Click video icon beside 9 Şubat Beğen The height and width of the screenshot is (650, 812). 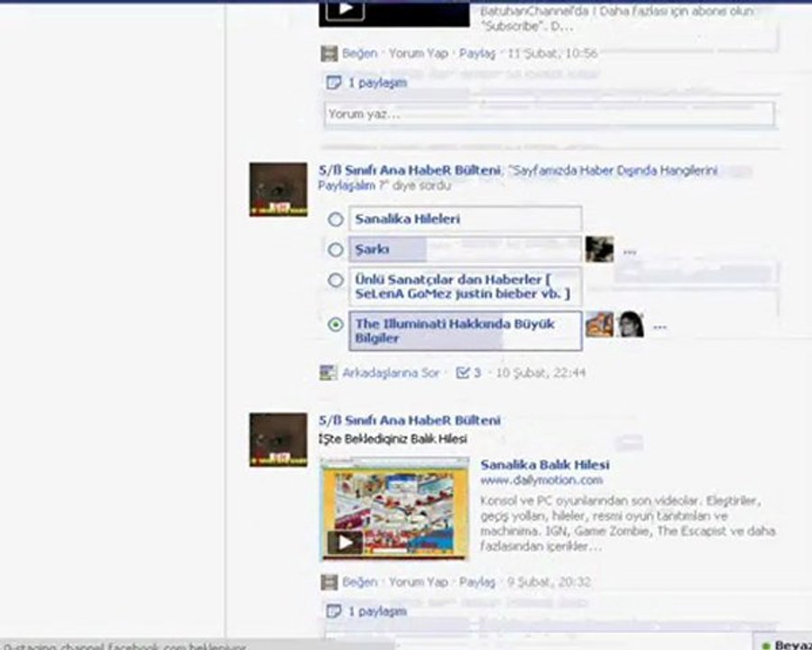point(328,582)
